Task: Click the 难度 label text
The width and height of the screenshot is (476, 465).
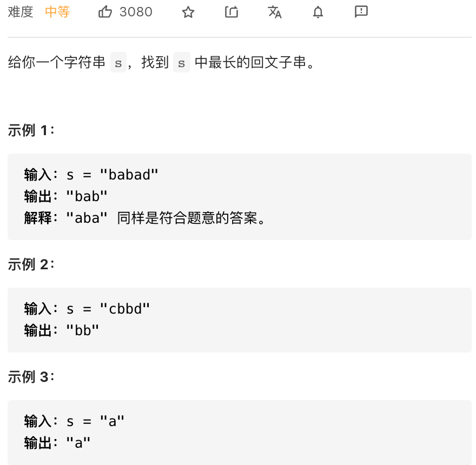Action: click(x=21, y=12)
